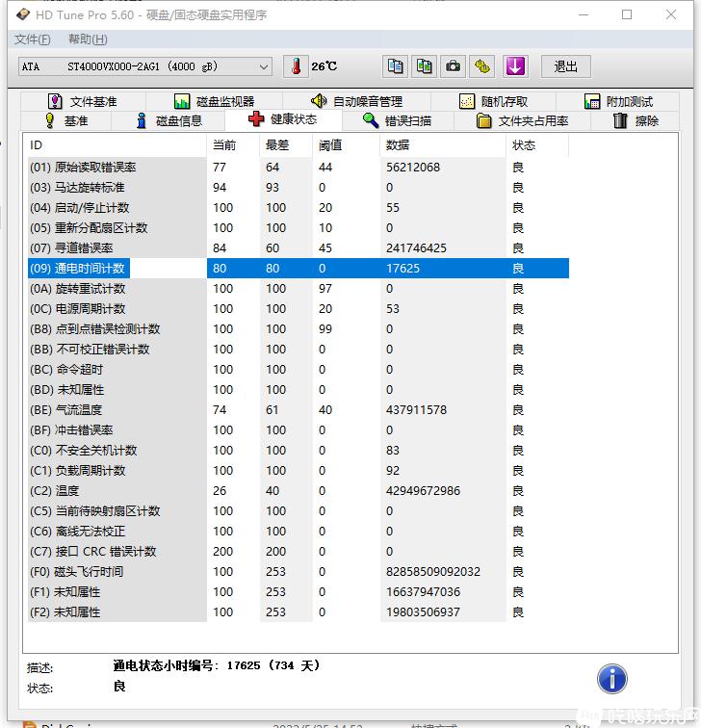Click the 最差 column header
The image size is (701, 728).
point(286,145)
